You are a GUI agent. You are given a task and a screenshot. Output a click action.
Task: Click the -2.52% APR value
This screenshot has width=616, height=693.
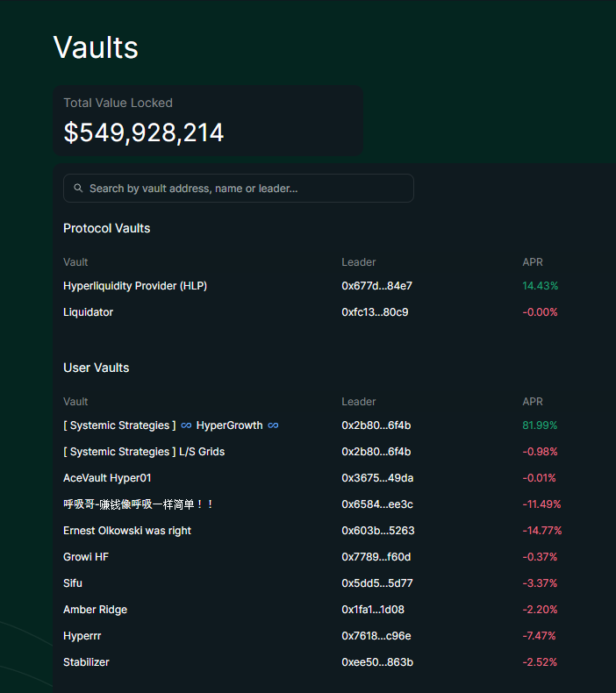540,662
